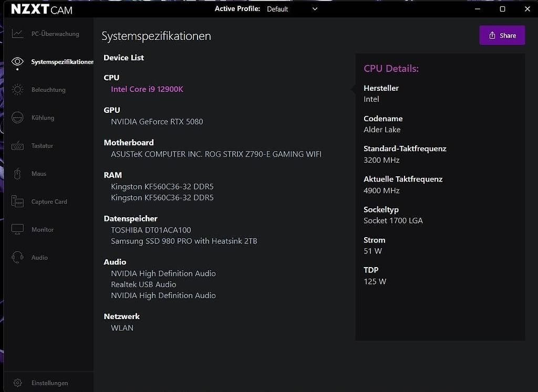Click the 51 W Strom value
Screen dimensions: 538x392
pyautogui.click(x=373, y=251)
